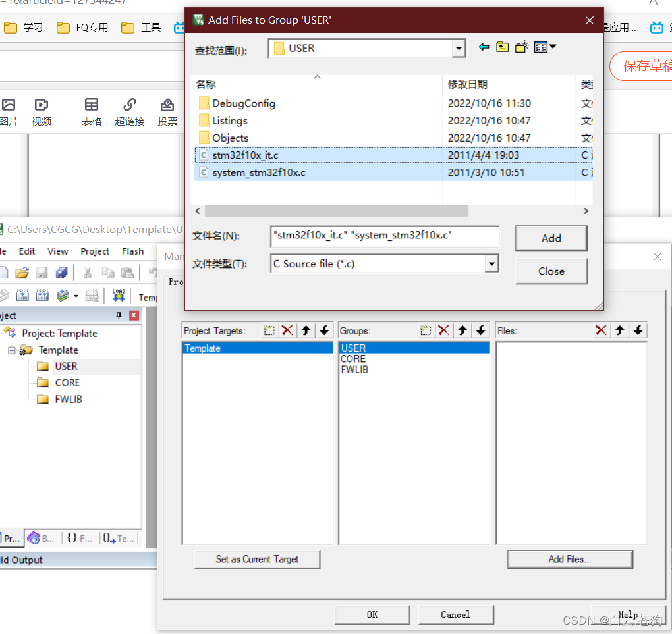Viewport: 672px width, 634px height.
Task: Switch to the Books tab
Action: [41, 539]
